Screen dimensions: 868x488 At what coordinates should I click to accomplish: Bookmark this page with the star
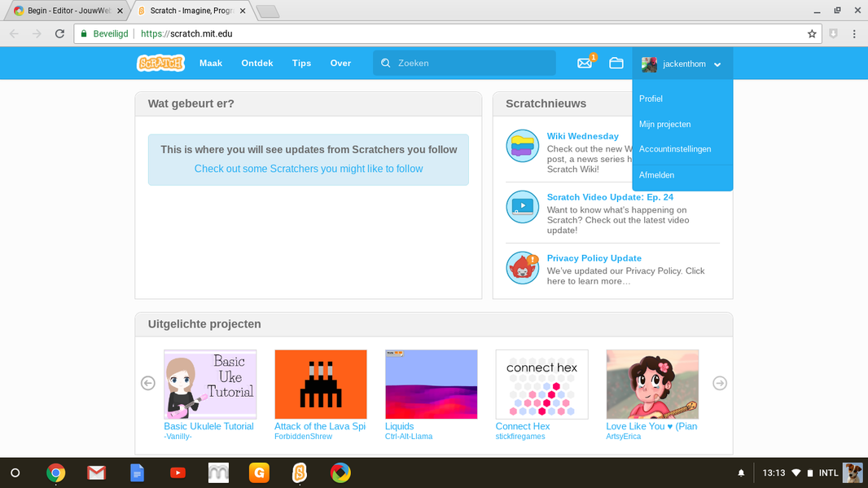[812, 33]
